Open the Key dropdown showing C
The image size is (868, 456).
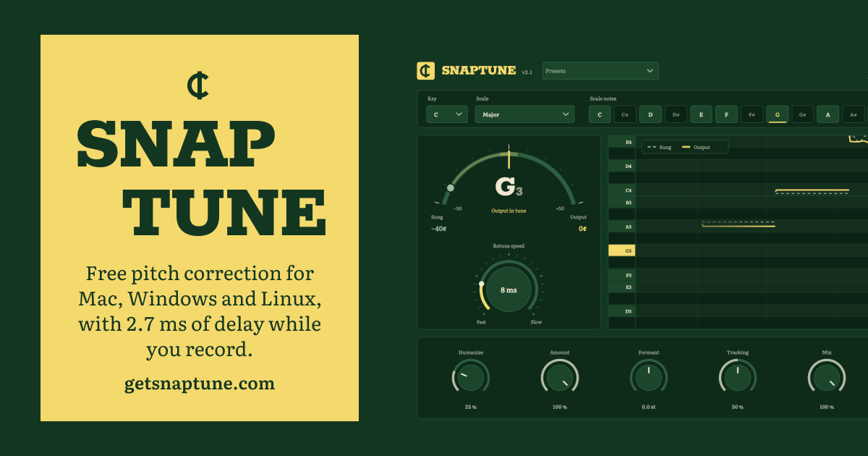[447, 114]
